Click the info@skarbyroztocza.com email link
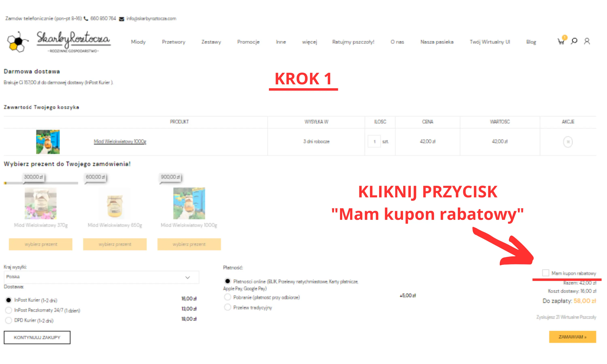This screenshot has height=364, width=607. click(151, 19)
